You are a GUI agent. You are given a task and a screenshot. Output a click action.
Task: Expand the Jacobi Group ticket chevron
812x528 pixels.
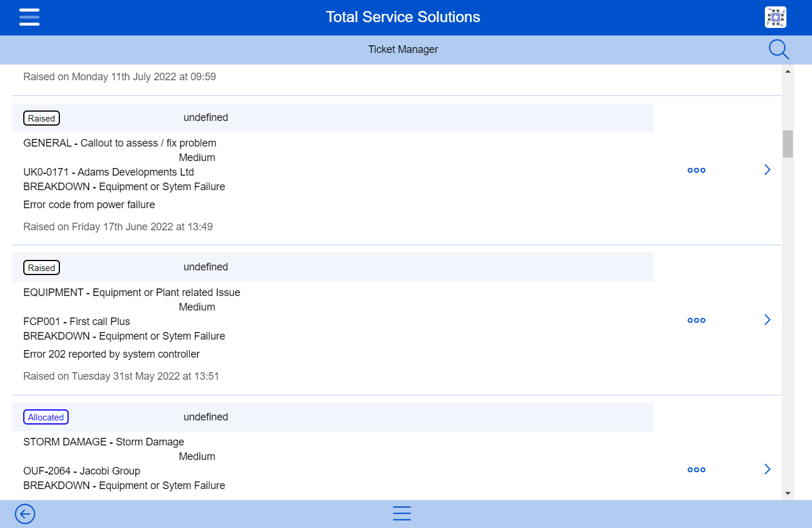tap(767, 469)
